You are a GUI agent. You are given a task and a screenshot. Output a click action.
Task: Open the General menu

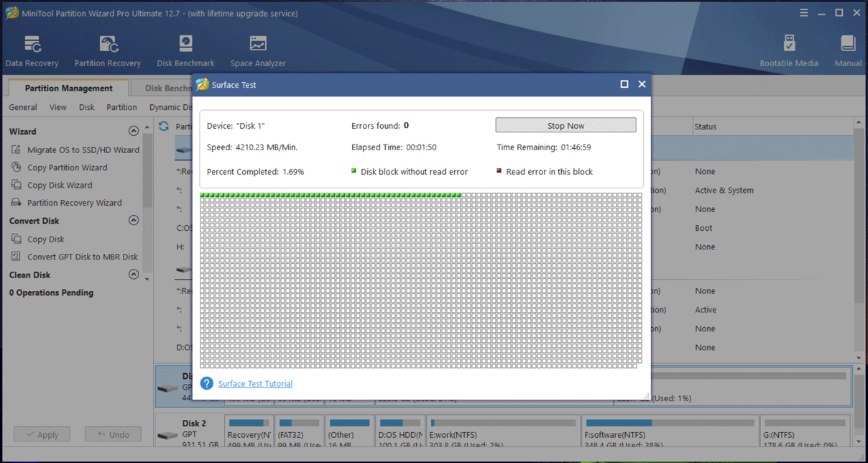coord(23,107)
